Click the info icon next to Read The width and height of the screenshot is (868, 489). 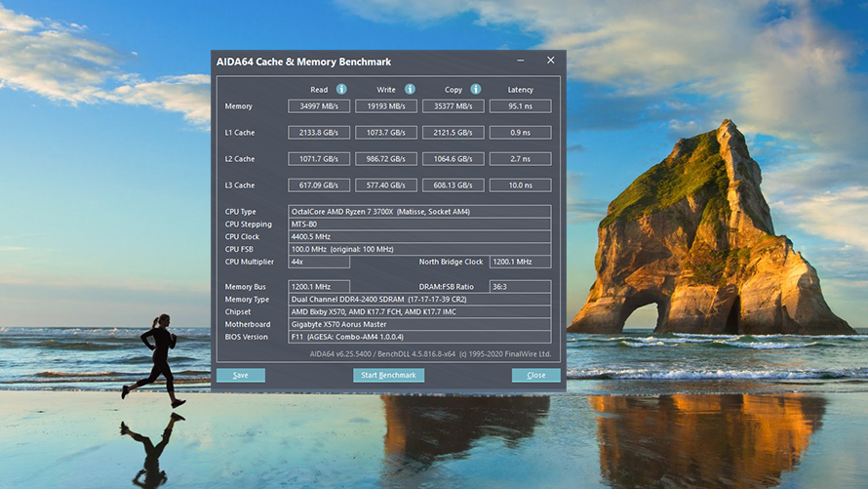(x=341, y=89)
